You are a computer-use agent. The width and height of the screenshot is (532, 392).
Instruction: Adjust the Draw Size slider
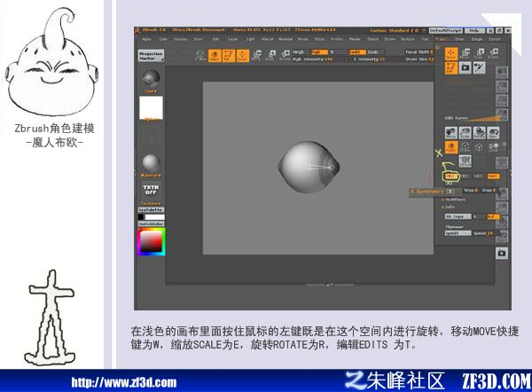click(419, 59)
